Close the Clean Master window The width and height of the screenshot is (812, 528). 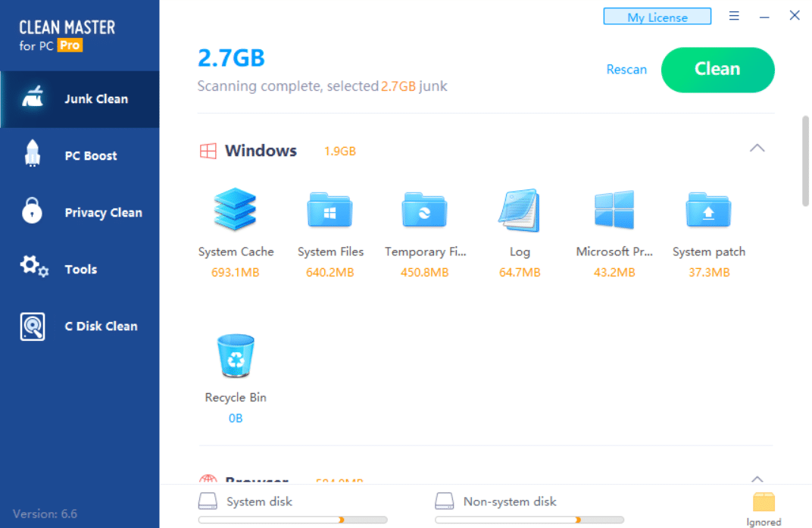tap(795, 16)
